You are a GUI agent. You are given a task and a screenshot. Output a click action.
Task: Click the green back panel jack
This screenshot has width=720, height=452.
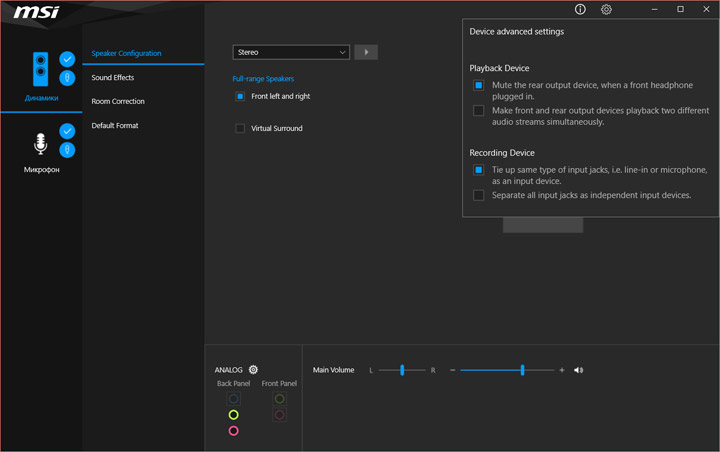click(x=233, y=415)
